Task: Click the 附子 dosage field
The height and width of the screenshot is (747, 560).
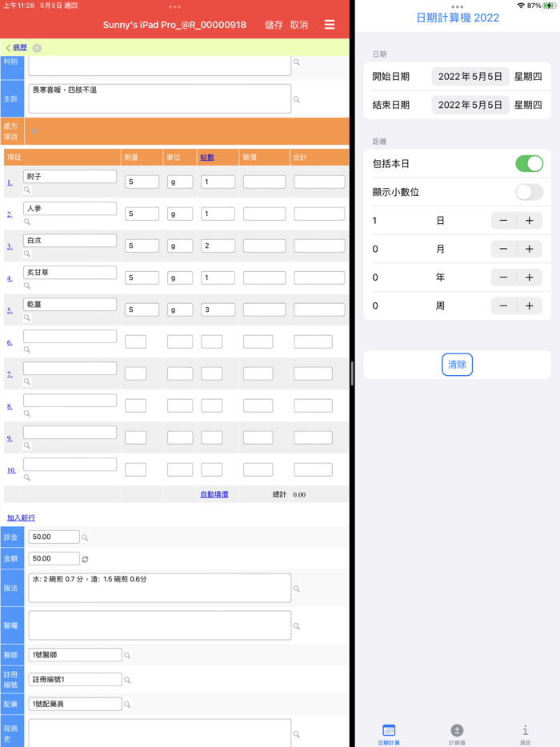Action: [x=142, y=182]
